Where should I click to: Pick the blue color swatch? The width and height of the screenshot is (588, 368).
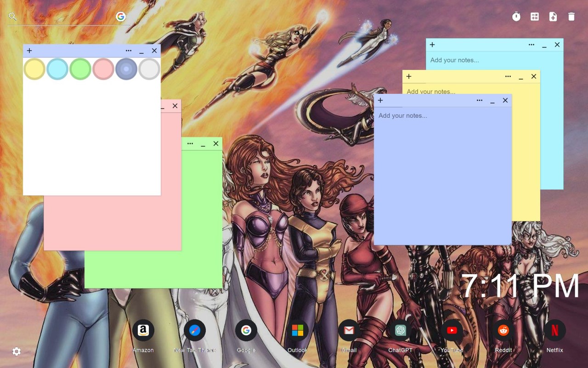(126, 69)
